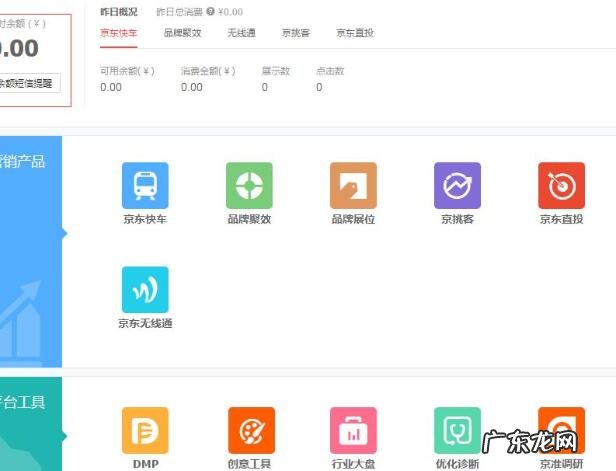The image size is (616, 471).
Task: Click the 京挑客 label under purple icon
Action: click(457, 219)
